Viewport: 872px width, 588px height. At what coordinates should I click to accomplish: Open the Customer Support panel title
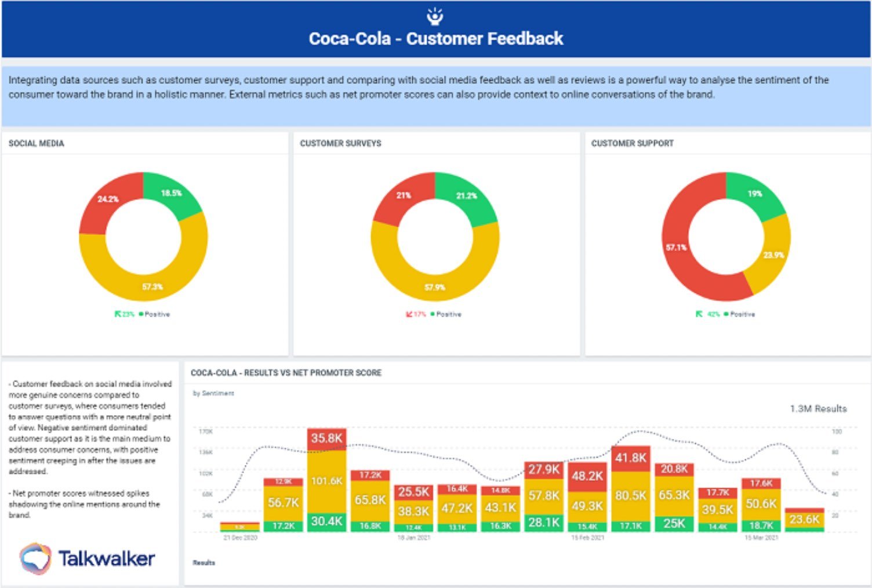point(633,143)
